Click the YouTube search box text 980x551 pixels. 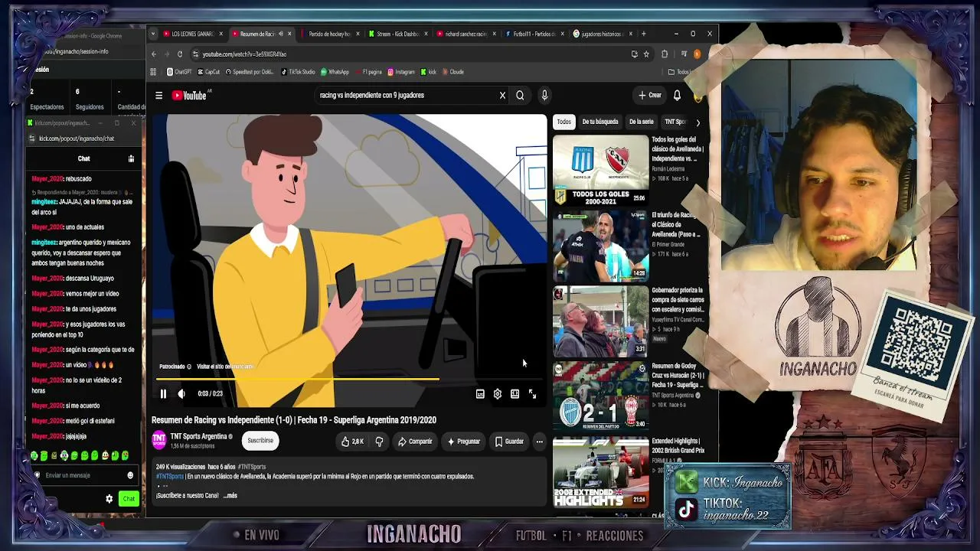[x=372, y=96]
